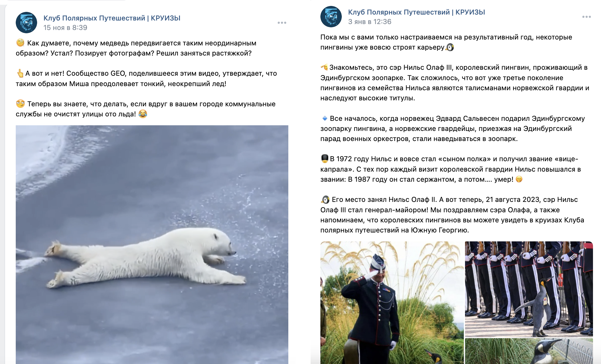
Task: Open the right post's community avatar
Action: click(331, 17)
